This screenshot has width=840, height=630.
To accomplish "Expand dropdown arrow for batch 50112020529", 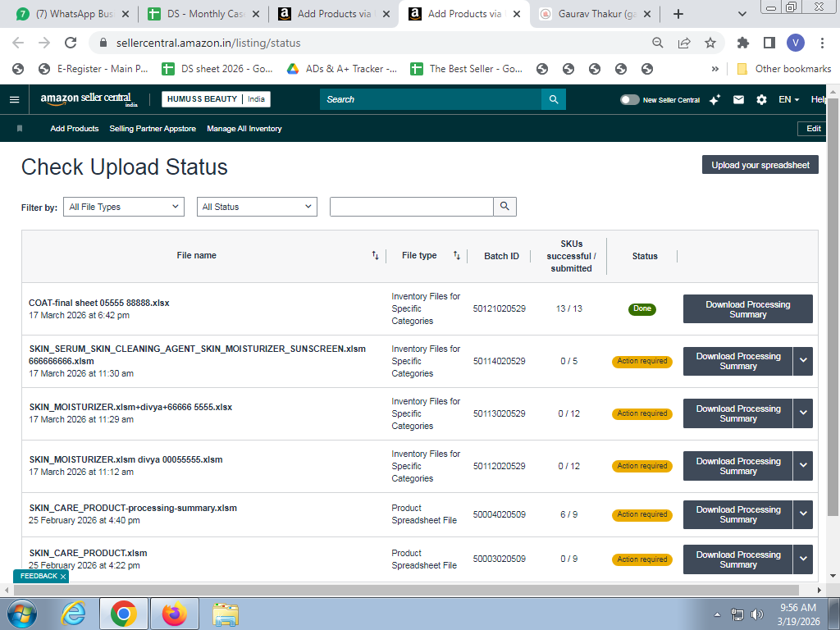I will [x=803, y=466].
